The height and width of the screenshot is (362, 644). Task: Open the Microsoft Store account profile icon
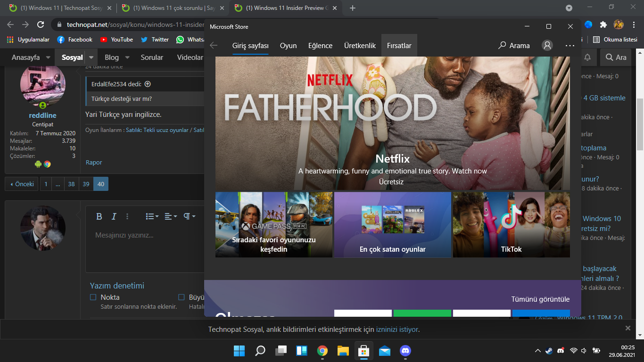(x=547, y=45)
